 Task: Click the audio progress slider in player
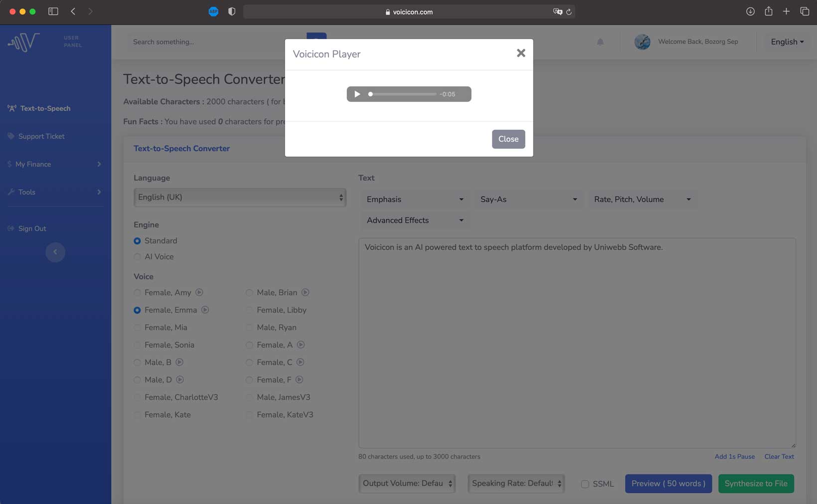click(x=403, y=94)
